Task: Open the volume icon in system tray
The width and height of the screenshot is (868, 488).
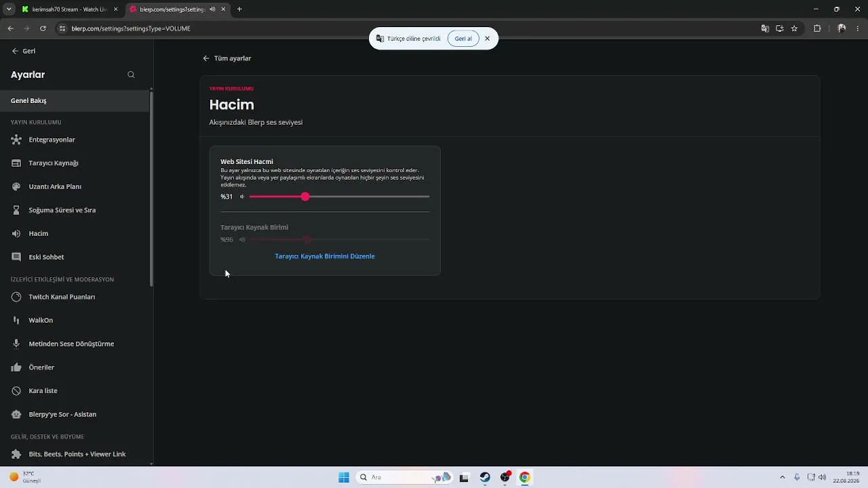Action: click(823, 477)
